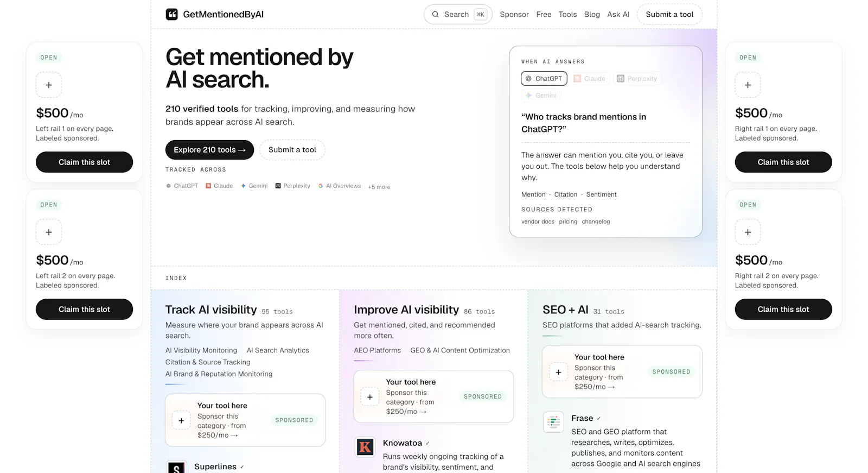Click the GetMentionedByAI quote logo icon

(x=172, y=14)
